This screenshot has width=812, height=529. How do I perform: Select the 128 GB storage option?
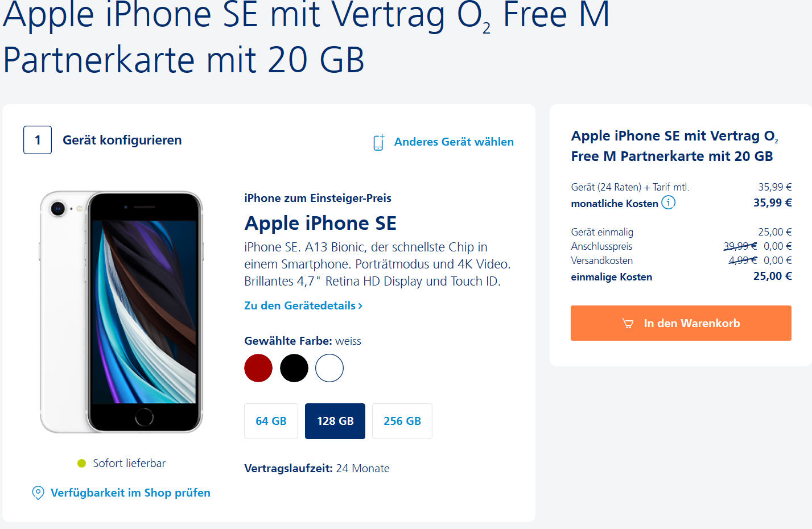coord(335,421)
